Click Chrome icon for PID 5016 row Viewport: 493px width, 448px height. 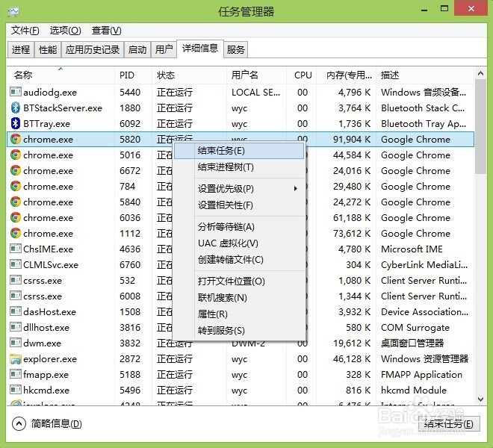click(x=16, y=155)
